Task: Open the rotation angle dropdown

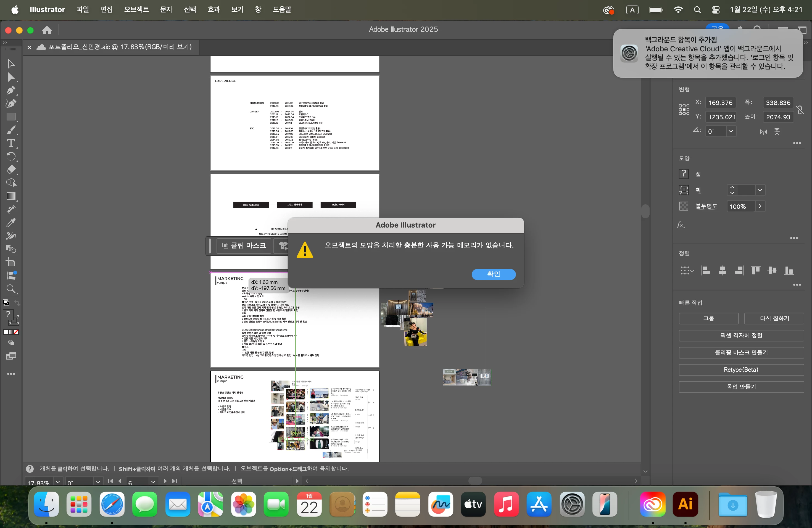Action: point(731,131)
